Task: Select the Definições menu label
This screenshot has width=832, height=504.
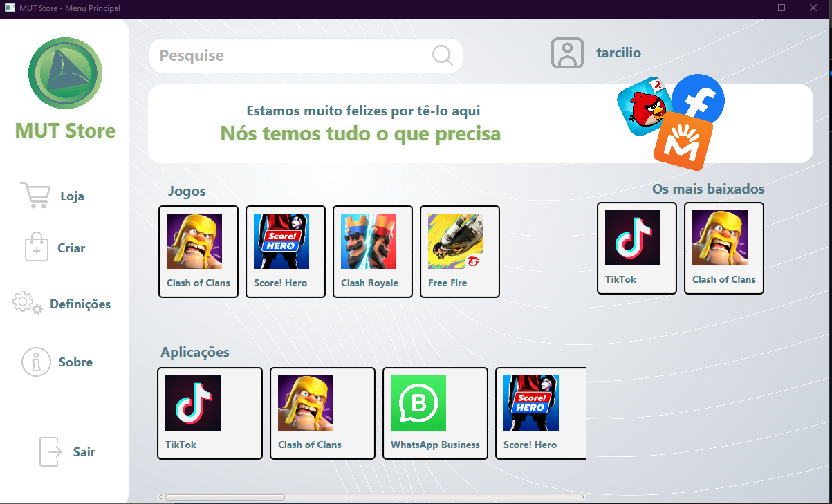Action: (80, 304)
